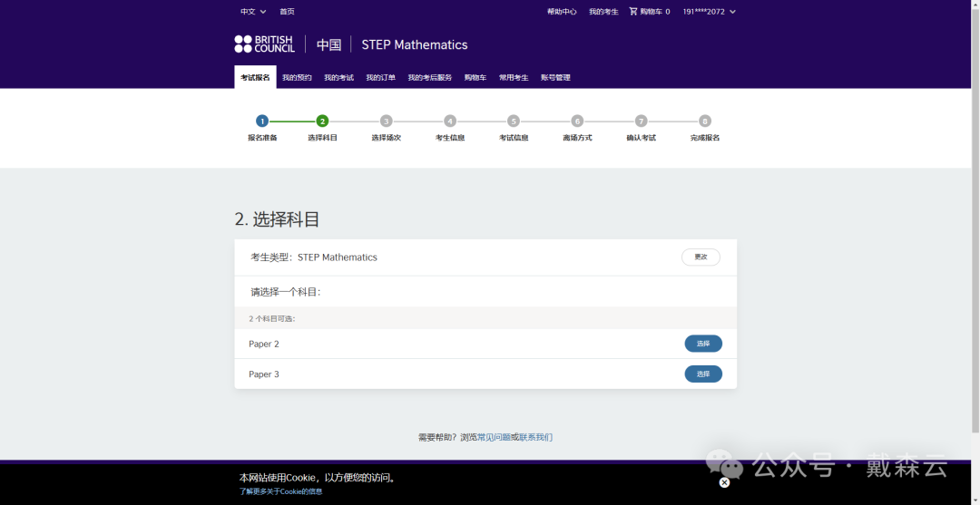This screenshot has width=980, height=505.
Task: Click step 6 circle 离场方式
Action: pos(577,121)
